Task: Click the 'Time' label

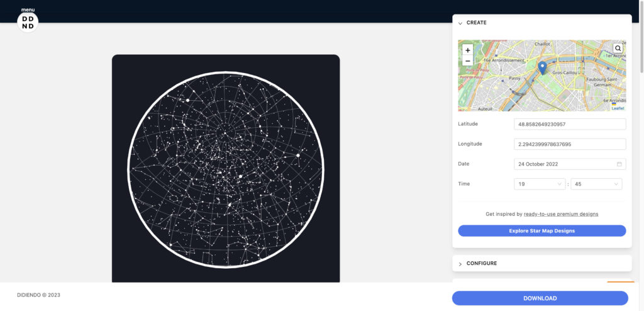Action: coord(464,183)
